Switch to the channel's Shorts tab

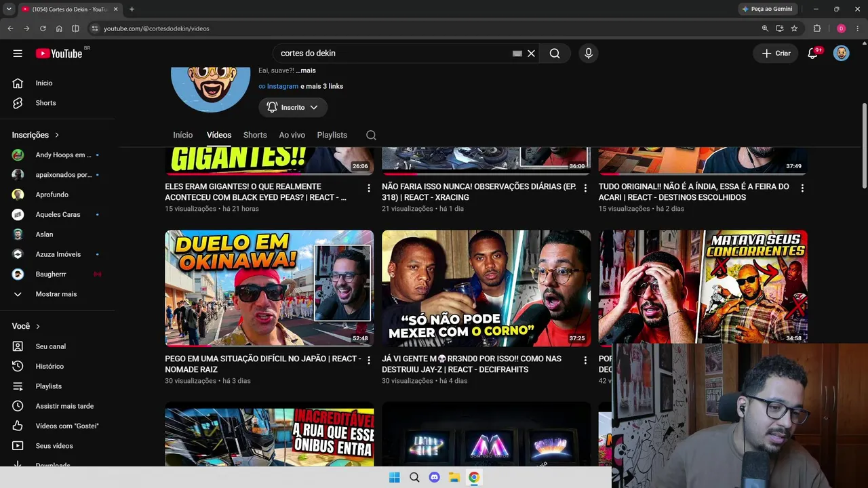(x=255, y=135)
